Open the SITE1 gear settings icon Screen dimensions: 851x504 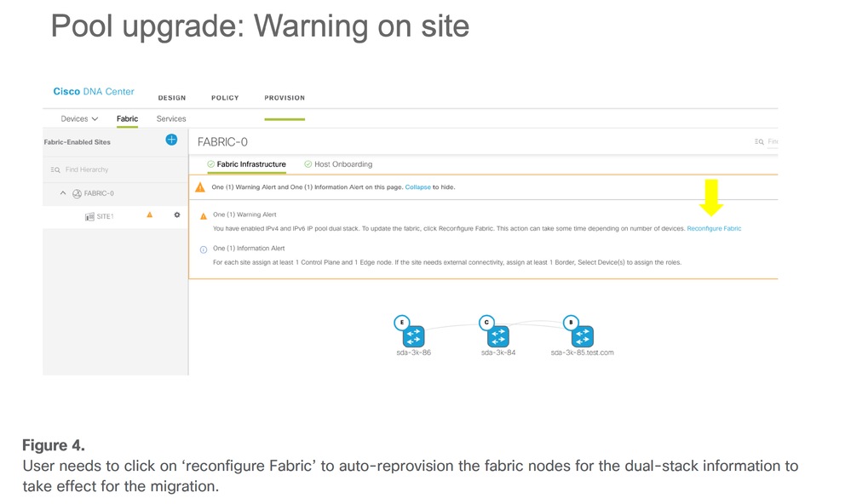tap(177, 215)
